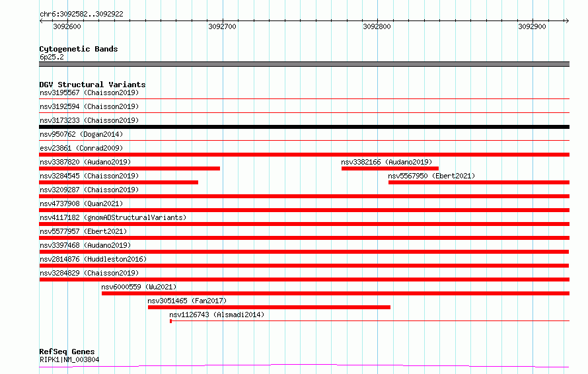The image size is (588, 374).
Task: Open the nsv3397468 (Audano2019) label
Action: (85, 245)
